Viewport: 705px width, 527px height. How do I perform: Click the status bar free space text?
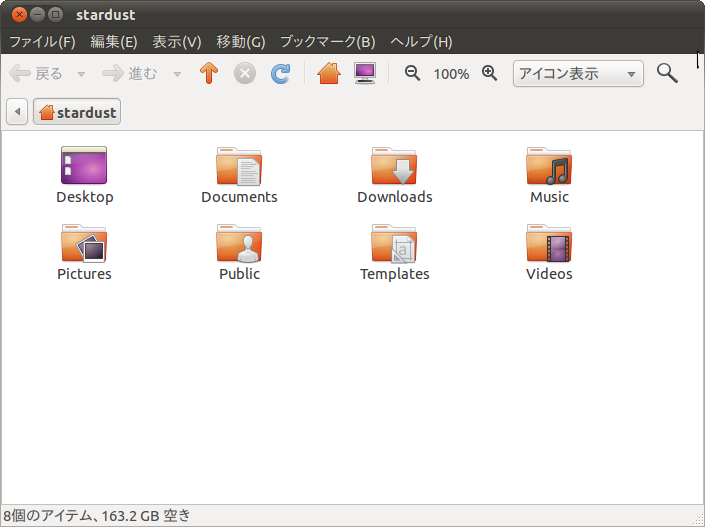tap(146, 515)
